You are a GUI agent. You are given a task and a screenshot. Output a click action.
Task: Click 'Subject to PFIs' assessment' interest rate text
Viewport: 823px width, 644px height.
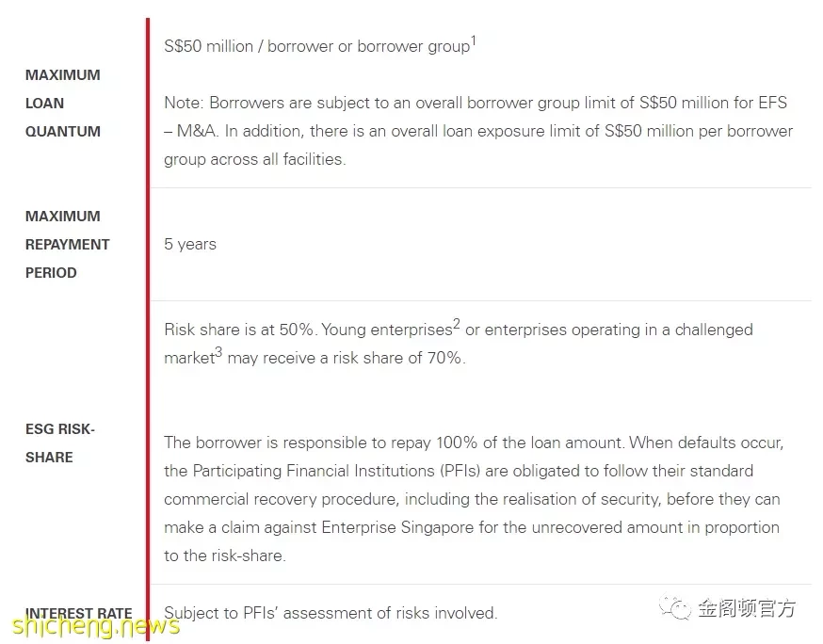[x=331, y=613]
